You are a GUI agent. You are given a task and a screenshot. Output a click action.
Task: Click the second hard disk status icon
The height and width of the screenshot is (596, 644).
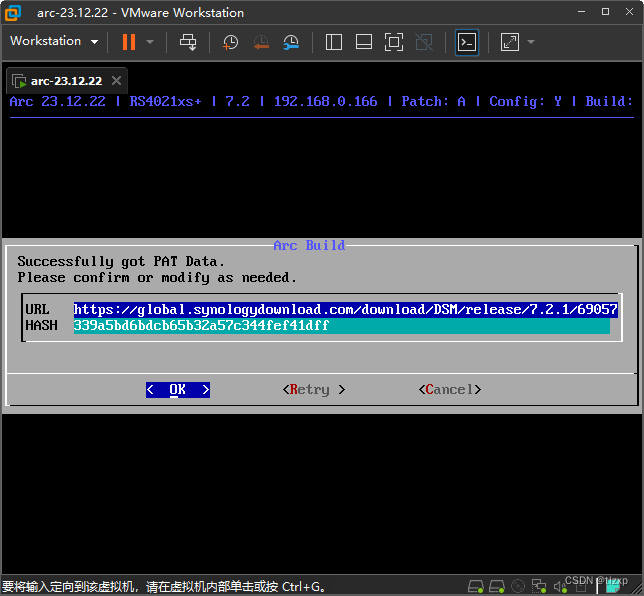click(497, 586)
